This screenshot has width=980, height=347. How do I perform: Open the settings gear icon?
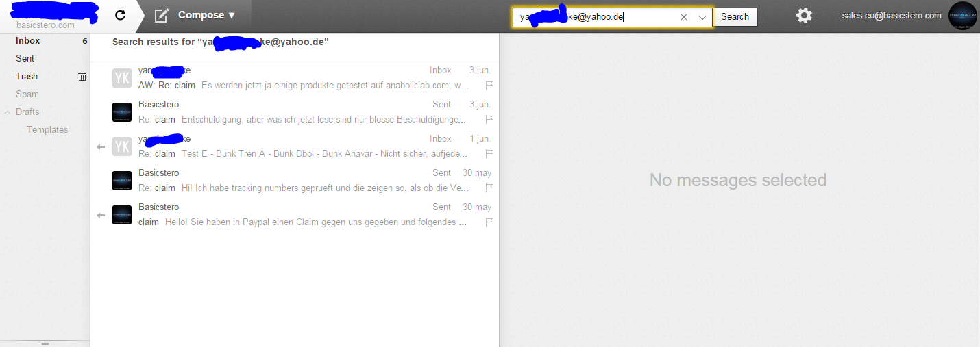[x=804, y=16]
